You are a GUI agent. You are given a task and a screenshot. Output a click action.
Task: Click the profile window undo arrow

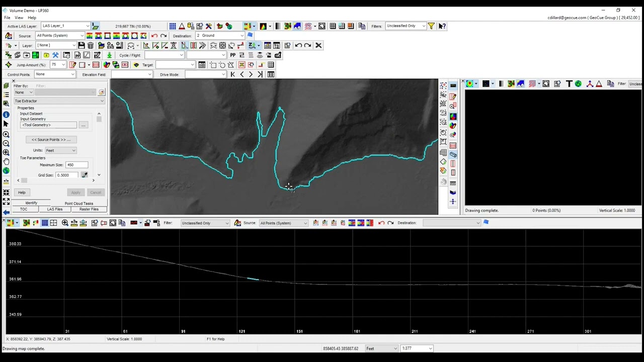(x=381, y=223)
